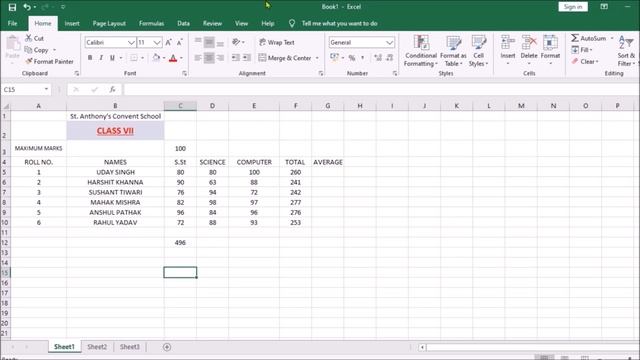
Task: Click Decrease Indent icon
Action: pyautogui.click(x=236, y=58)
